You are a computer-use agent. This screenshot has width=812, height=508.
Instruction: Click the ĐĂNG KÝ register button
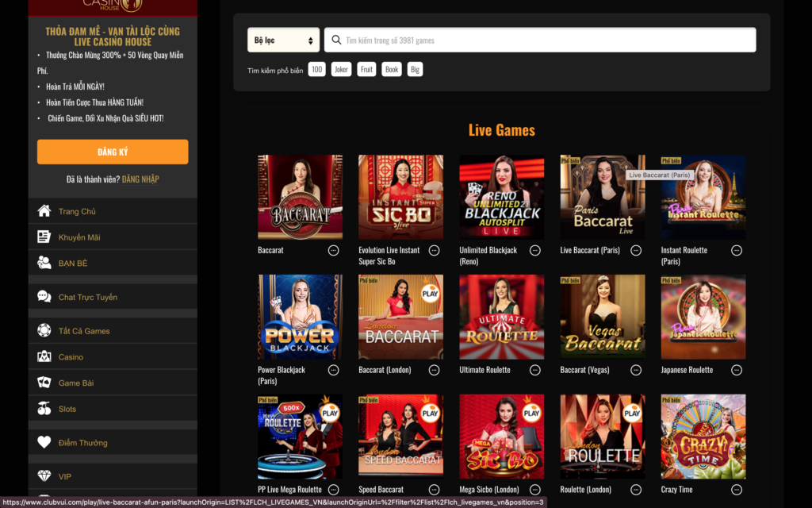113,152
